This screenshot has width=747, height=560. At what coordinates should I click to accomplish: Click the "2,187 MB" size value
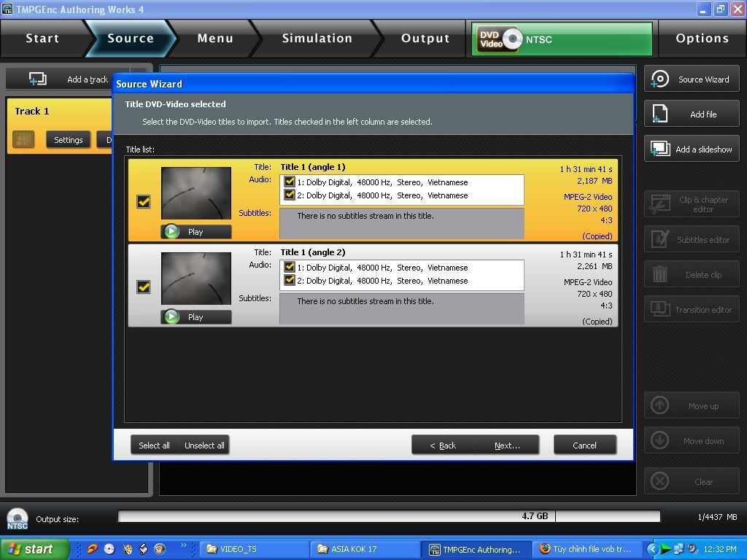(595, 181)
